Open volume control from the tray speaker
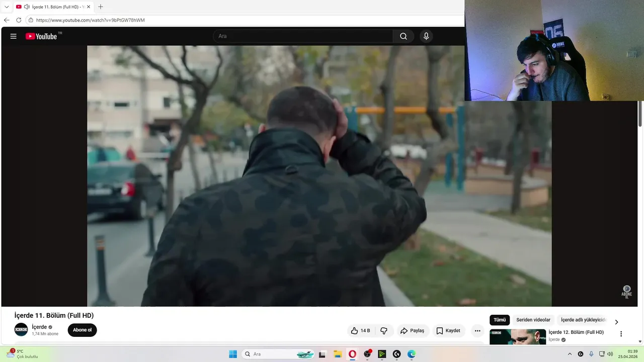 610,354
